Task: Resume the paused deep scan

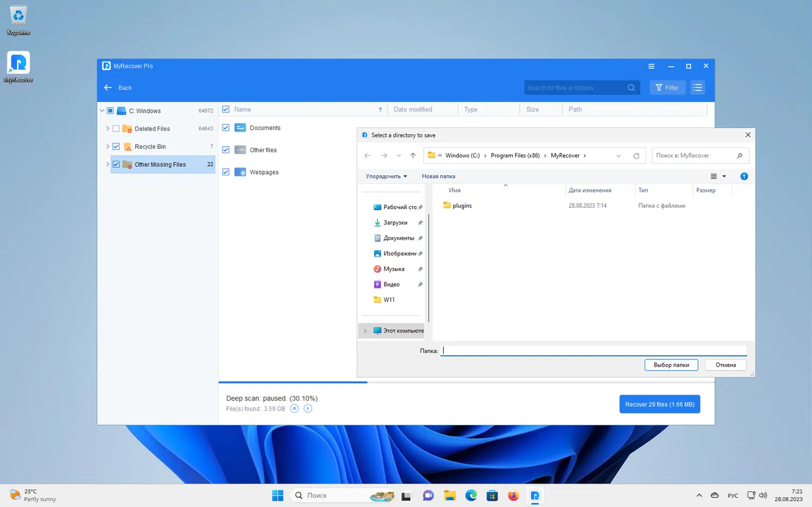Action: 308,409
